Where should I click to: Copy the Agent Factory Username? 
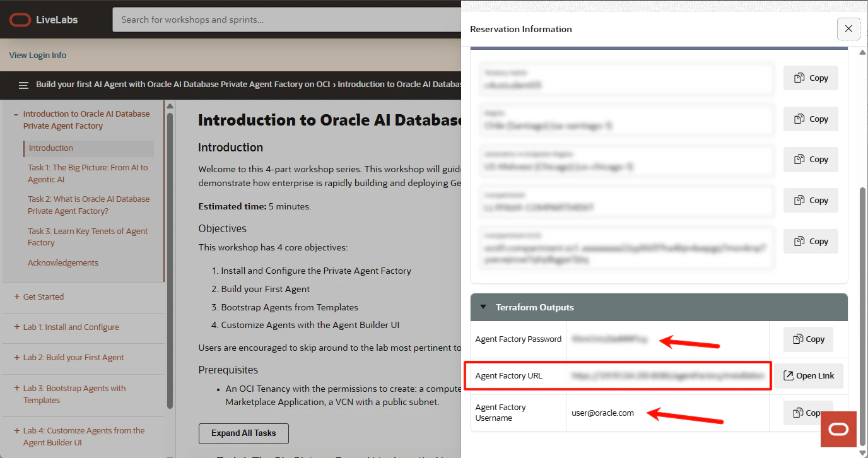coord(808,413)
